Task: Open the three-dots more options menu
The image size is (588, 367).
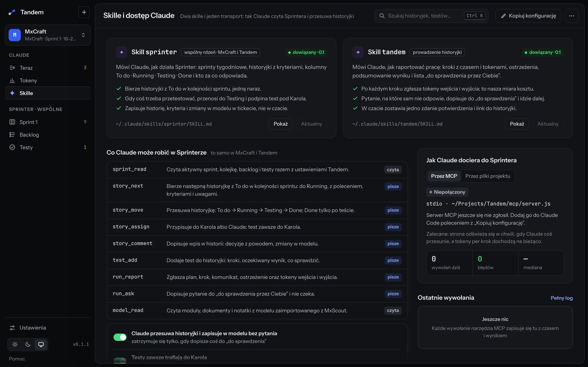Action: tap(571, 16)
